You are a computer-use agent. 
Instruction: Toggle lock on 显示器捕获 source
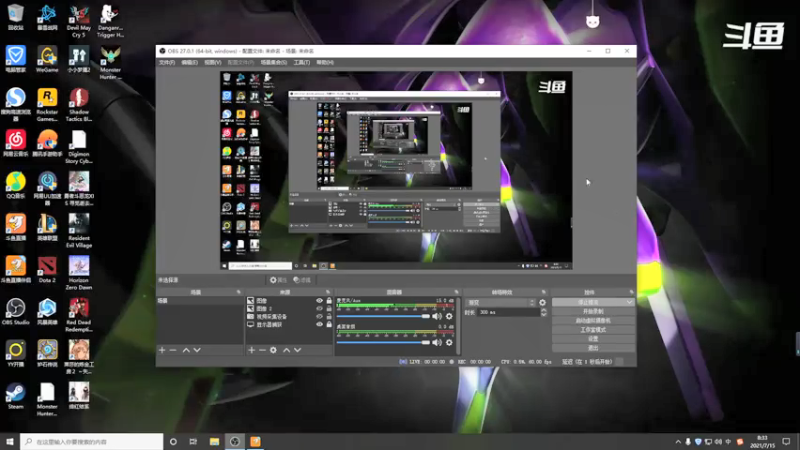(329, 324)
